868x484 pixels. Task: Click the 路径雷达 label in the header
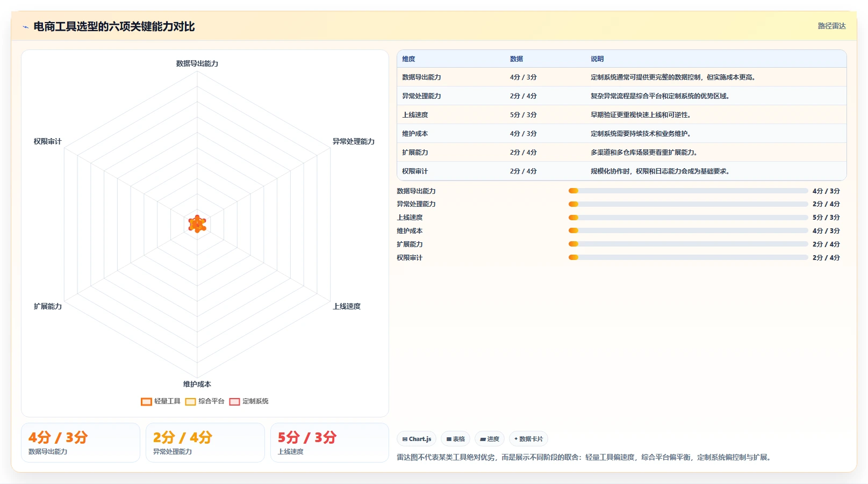pyautogui.click(x=831, y=26)
